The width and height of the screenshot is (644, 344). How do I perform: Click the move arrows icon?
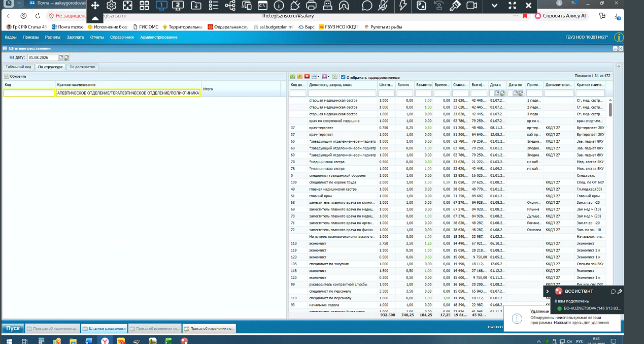point(95,6)
